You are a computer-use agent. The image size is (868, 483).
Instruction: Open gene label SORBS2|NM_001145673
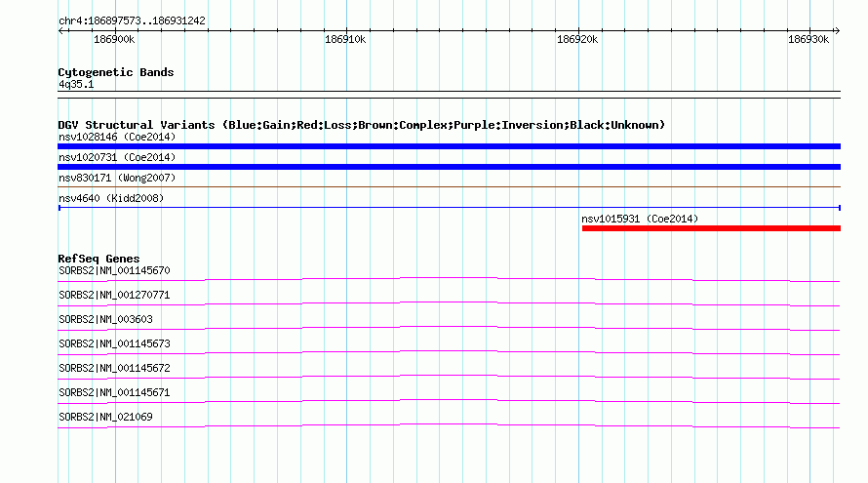click(x=114, y=344)
